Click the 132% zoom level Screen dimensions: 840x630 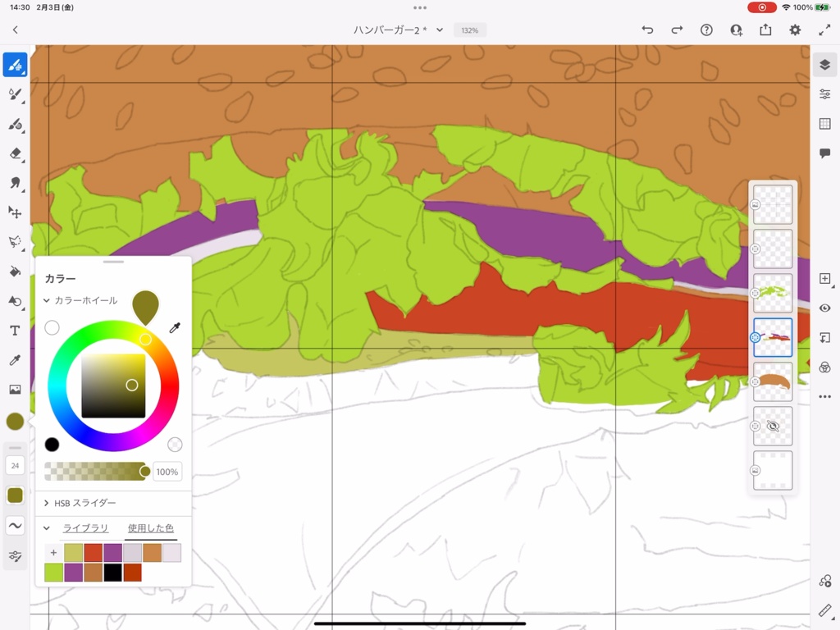[x=470, y=30]
